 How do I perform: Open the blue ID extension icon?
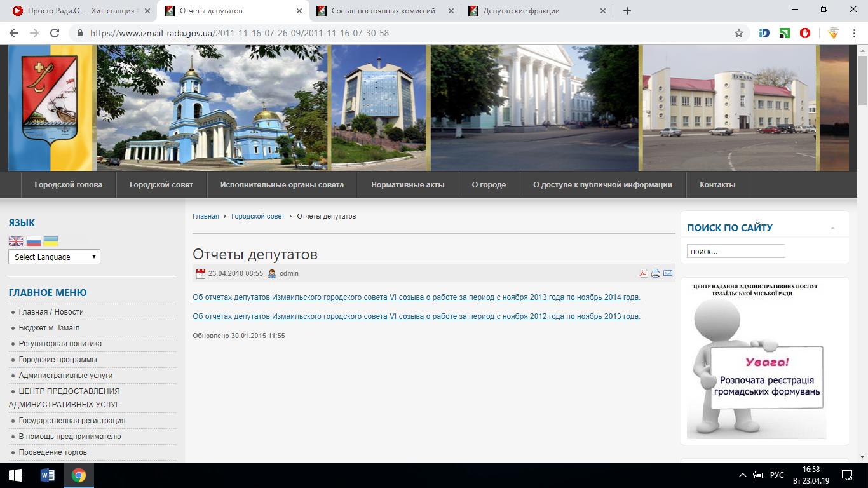[x=764, y=33]
